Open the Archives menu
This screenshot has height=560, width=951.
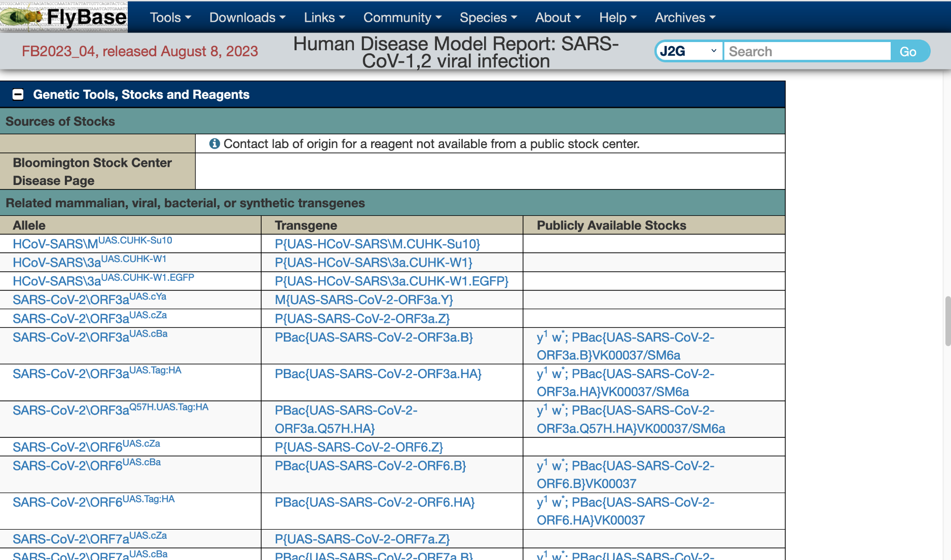point(685,17)
